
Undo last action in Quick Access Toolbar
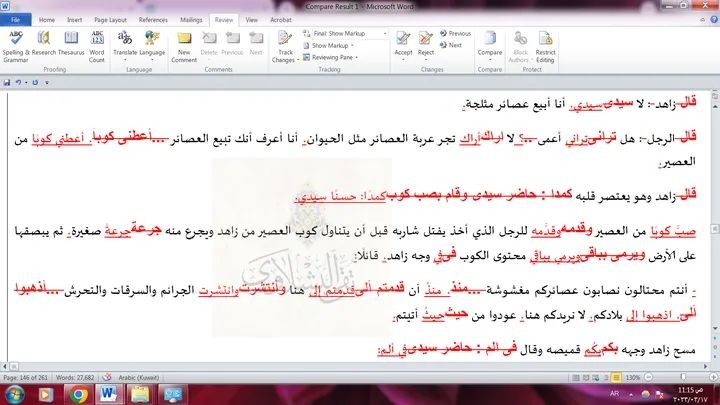click(x=18, y=83)
